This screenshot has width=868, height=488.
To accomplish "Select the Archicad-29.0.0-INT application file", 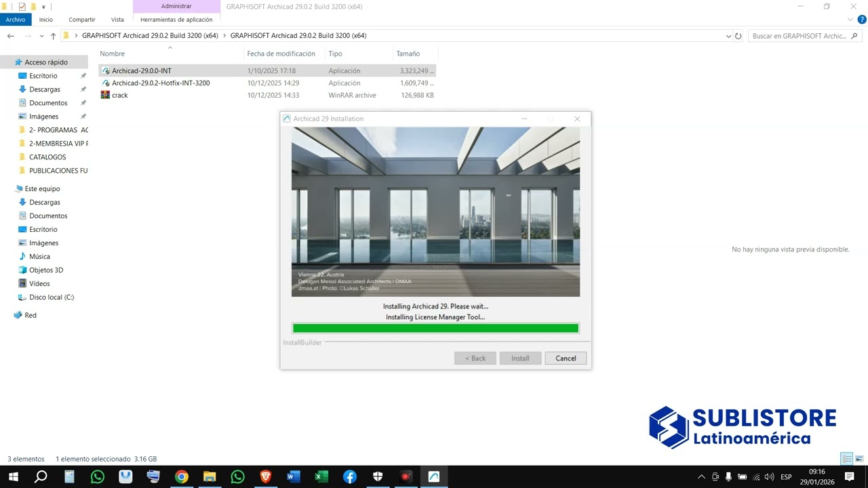I will [x=267, y=70].
